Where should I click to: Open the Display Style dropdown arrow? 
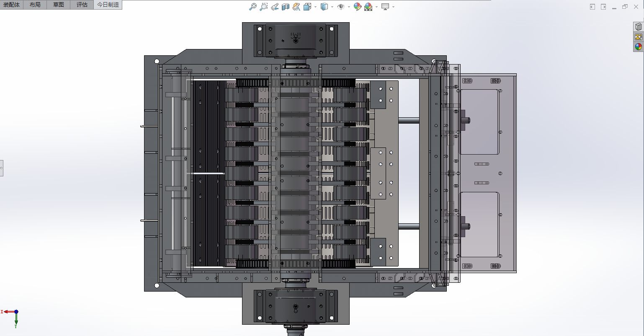coord(332,7)
